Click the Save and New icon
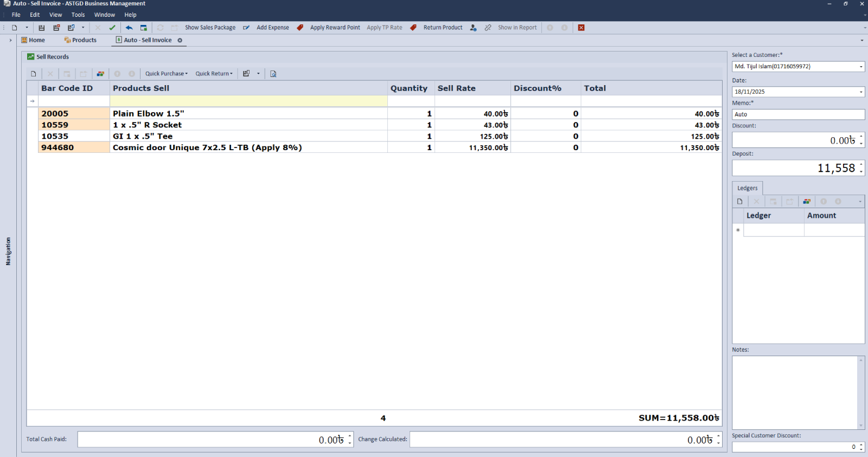 point(71,28)
